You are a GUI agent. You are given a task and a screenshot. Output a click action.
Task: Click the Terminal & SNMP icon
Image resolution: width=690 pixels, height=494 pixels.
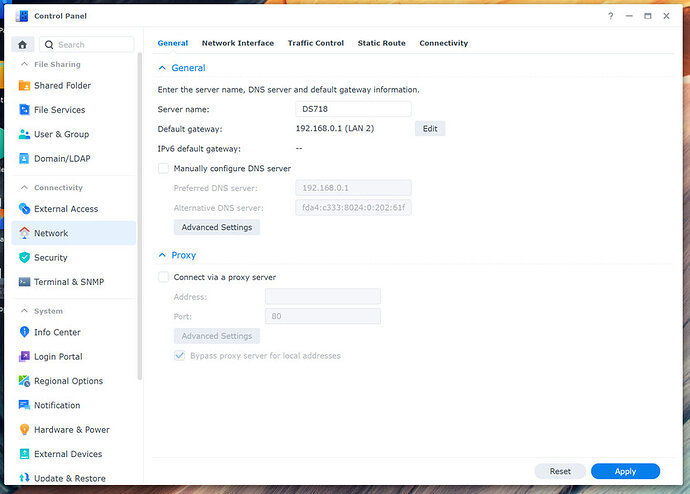point(25,282)
